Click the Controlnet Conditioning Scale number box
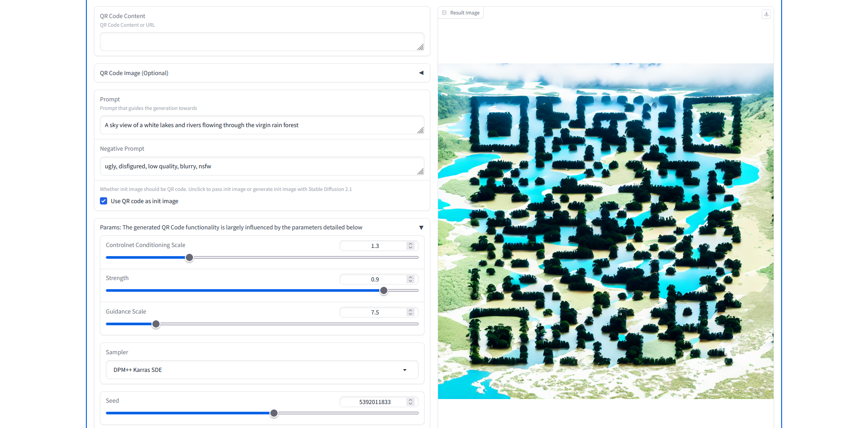The height and width of the screenshot is (428, 868). tap(379, 246)
